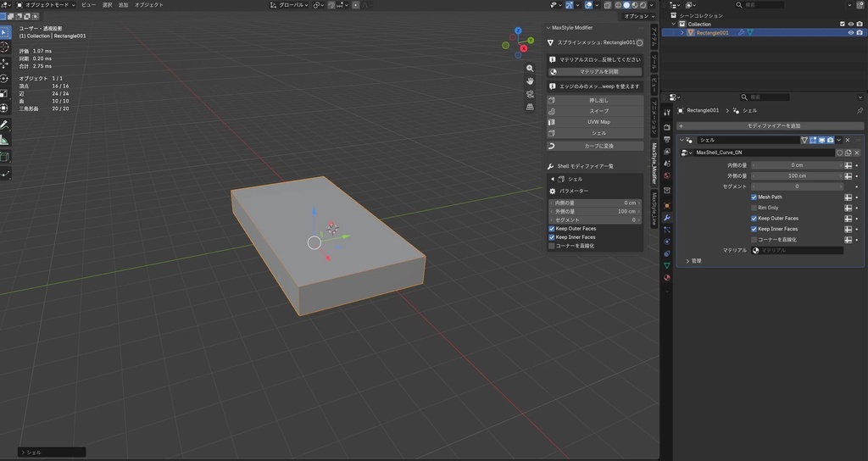The height and width of the screenshot is (461, 868).
Task: Toggle Keep Outer Faces in MaxStyle sidebar
Action: tap(551, 229)
